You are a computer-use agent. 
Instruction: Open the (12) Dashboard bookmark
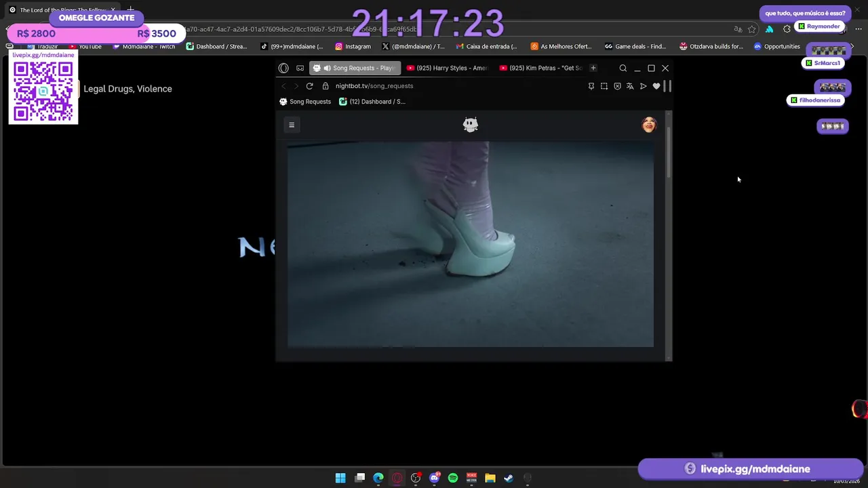point(372,102)
